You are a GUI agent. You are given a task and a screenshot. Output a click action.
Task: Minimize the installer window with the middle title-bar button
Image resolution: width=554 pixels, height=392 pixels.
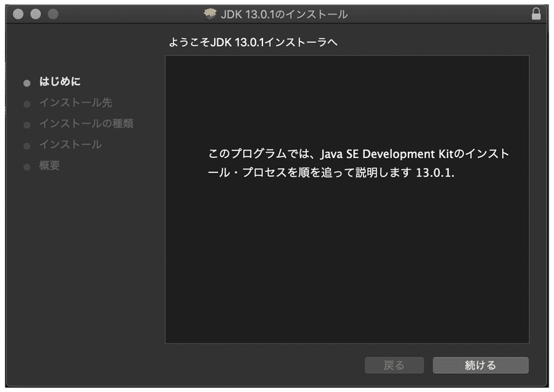[35, 14]
